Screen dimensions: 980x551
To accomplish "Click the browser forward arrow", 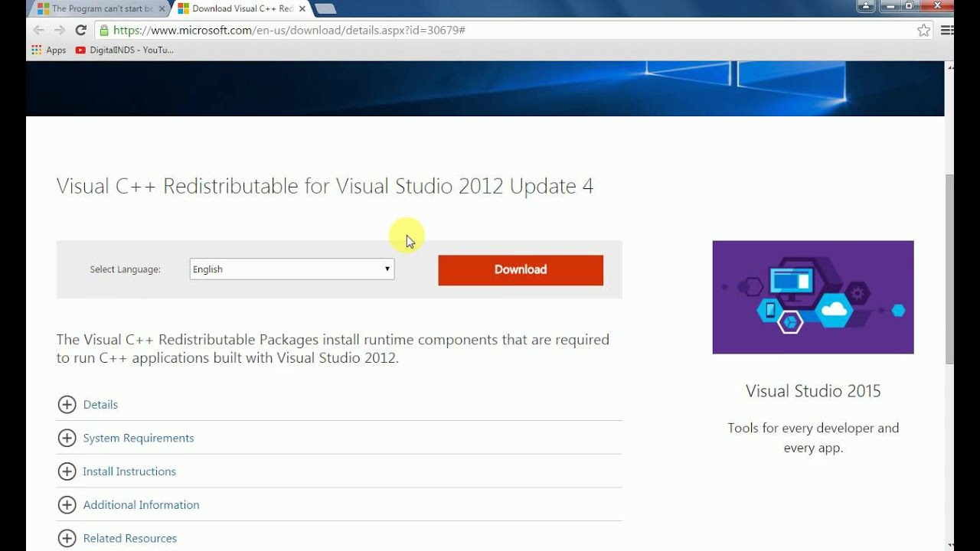I will click(59, 30).
